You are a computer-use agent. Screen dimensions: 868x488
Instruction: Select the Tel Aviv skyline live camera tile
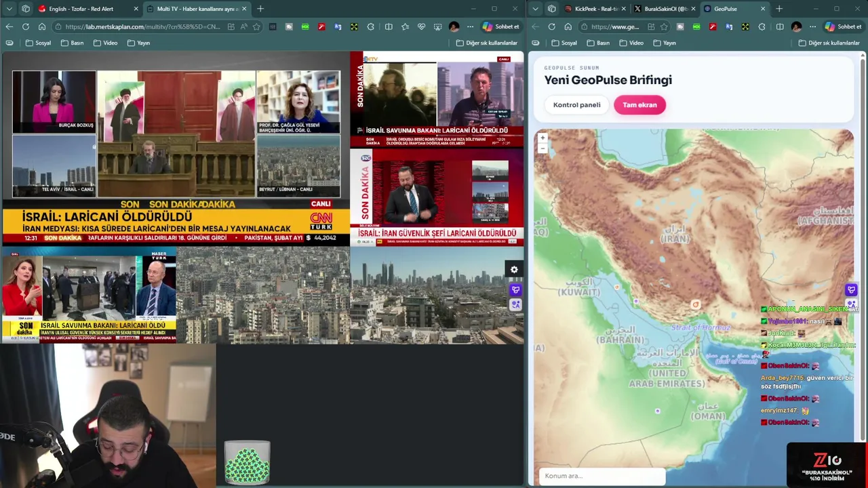[x=437, y=295]
